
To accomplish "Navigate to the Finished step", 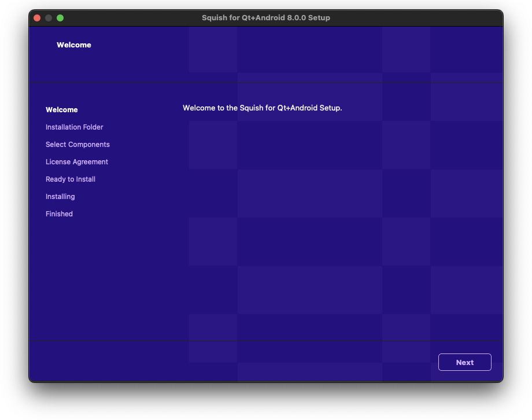I will pos(59,213).
